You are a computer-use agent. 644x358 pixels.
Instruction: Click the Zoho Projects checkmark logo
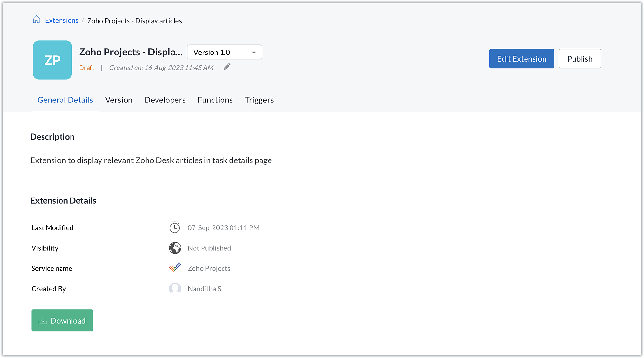[175, 268]
